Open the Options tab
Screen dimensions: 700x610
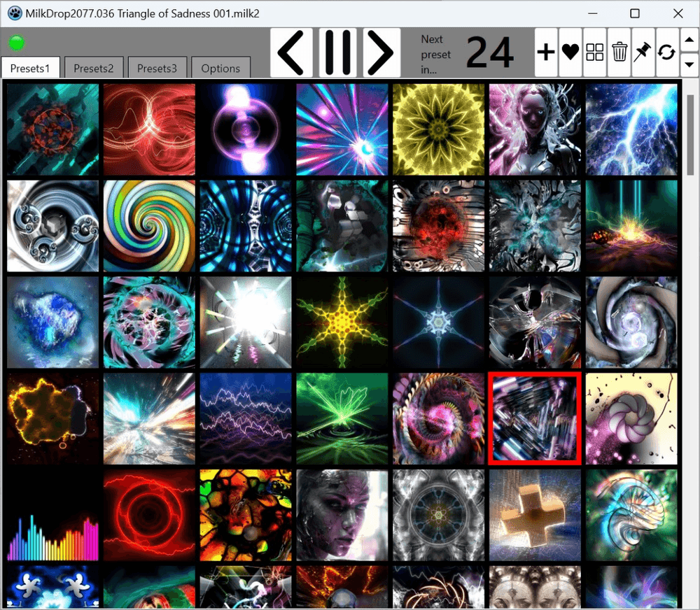(220, 68)
